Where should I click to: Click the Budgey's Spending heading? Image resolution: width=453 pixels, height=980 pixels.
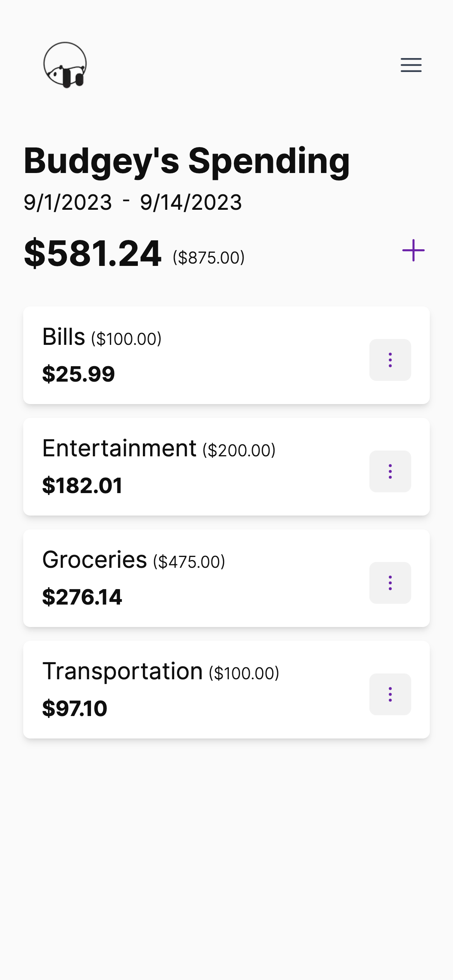pyautogui.click(x=187, y=161)
